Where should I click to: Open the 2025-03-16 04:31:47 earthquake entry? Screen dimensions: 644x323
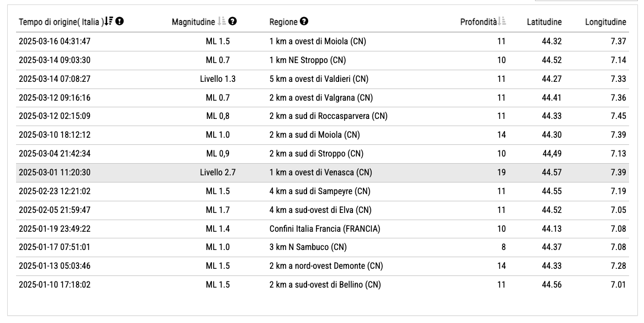coord(55,41)
